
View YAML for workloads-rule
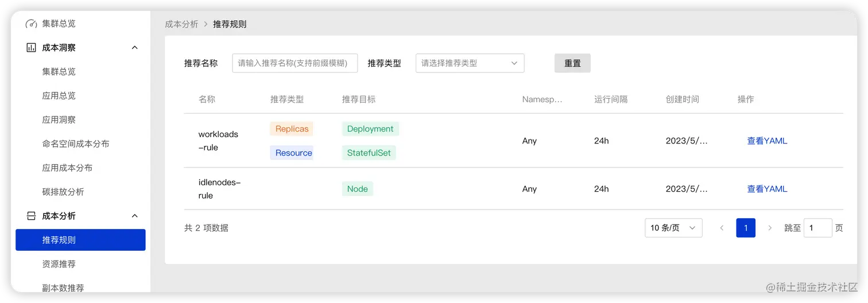[x=767, y=141]
